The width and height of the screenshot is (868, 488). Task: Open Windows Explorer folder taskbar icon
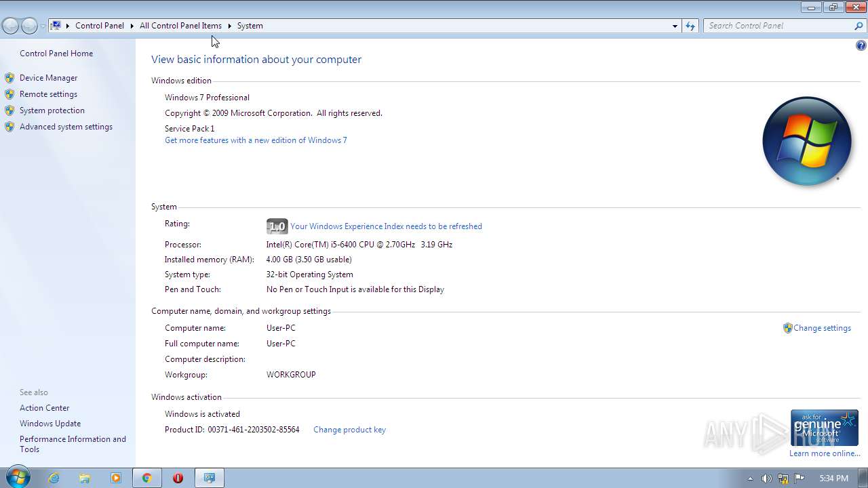tap(85, 478)
